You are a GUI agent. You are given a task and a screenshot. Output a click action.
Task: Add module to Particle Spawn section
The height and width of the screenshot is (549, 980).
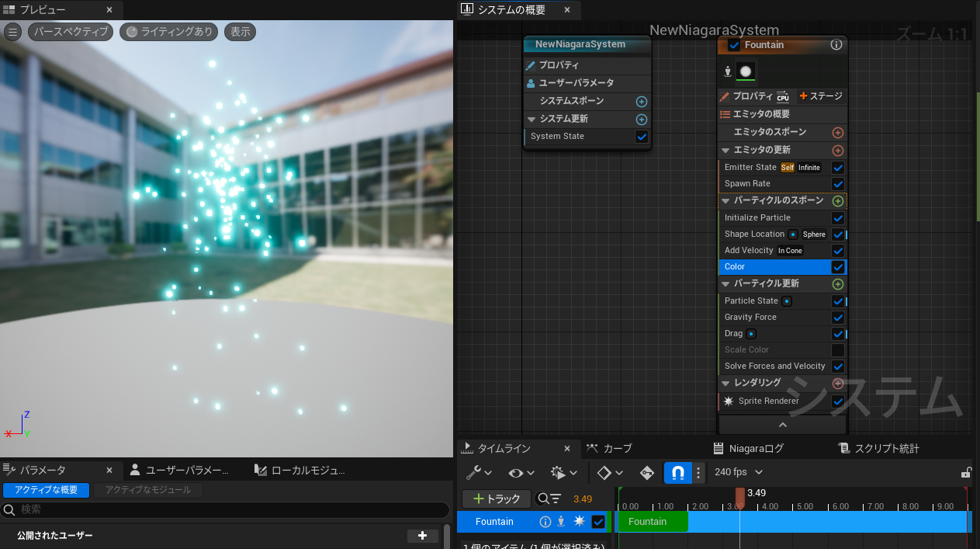[x=837, y=201]
